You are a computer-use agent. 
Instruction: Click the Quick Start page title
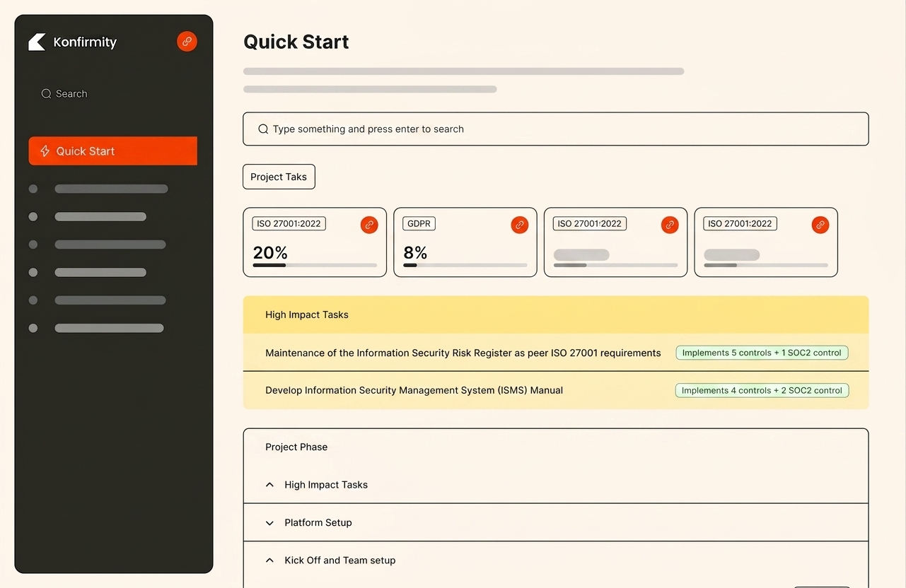[296, 42]
